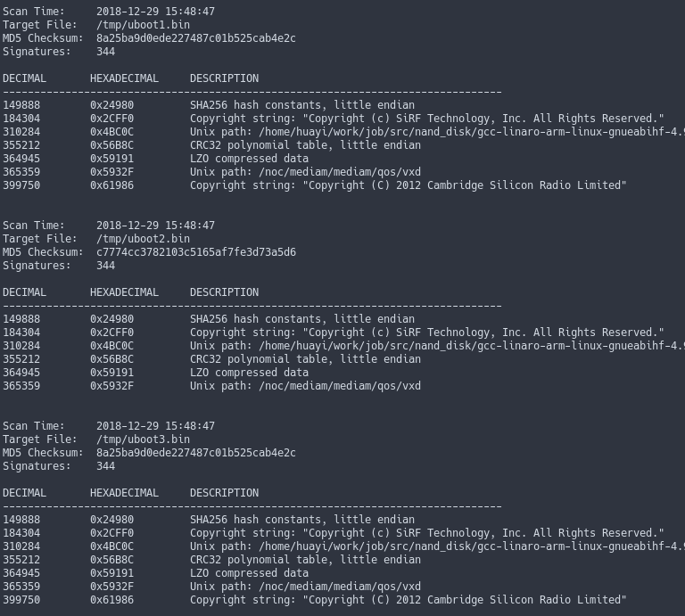This screenshot has height=616, width=685.
Task: Click the MD5 checksum value under uboot3.bin
Action: coord(196,453)
